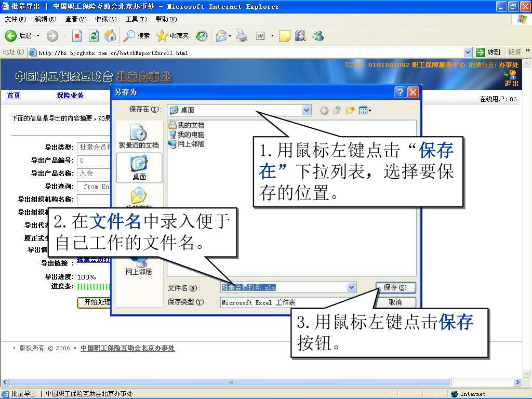532x399 pixels.
Task: Click the IE Back arrow icon
Action: [10, 36]
